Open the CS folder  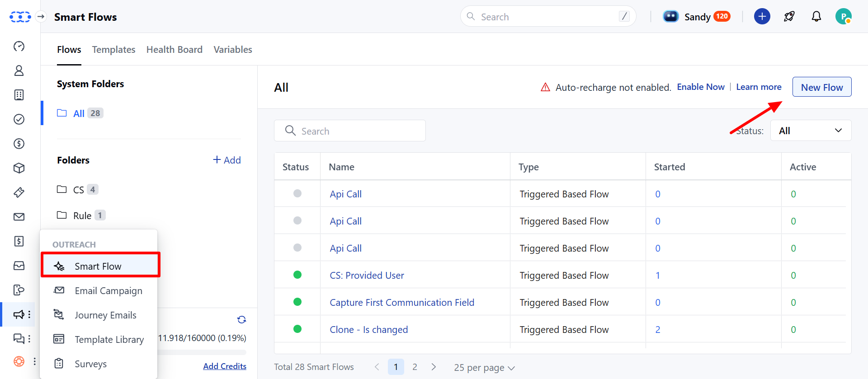coord(78,190)
